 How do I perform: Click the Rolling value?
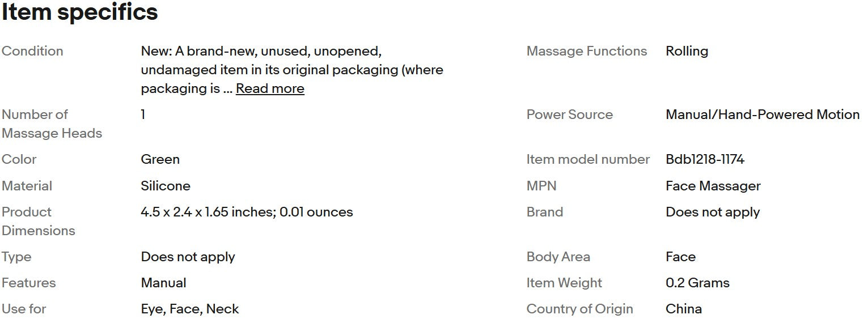pyautogui.click(x=687, y=51)
